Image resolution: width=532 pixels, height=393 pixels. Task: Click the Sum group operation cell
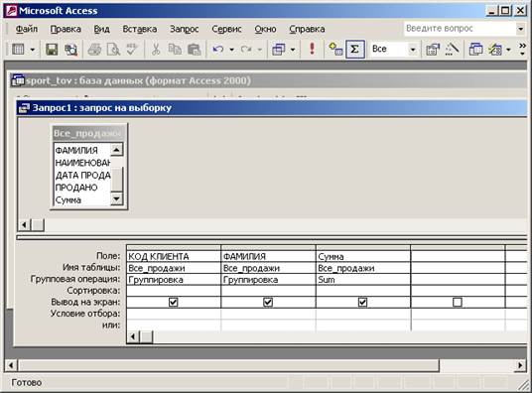(362, 279)
